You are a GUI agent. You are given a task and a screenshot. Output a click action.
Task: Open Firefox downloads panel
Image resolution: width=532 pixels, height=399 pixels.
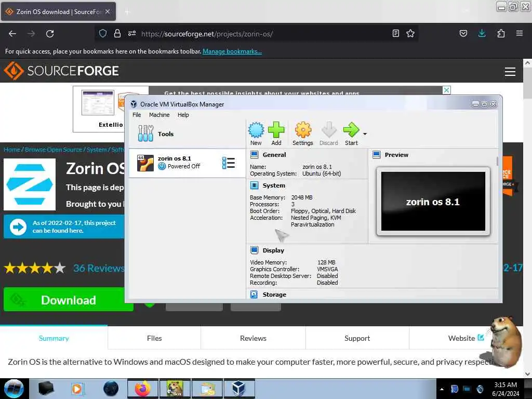coord(482,33)
